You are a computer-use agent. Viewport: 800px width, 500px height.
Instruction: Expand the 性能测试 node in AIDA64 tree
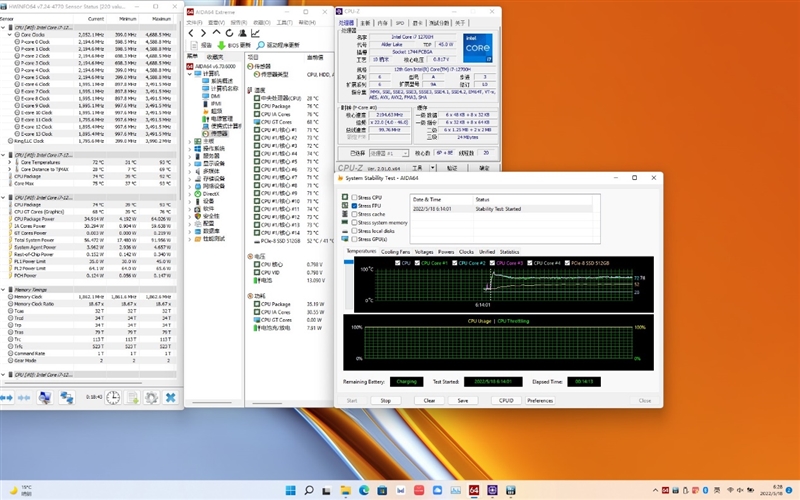[x=190, y=239]
